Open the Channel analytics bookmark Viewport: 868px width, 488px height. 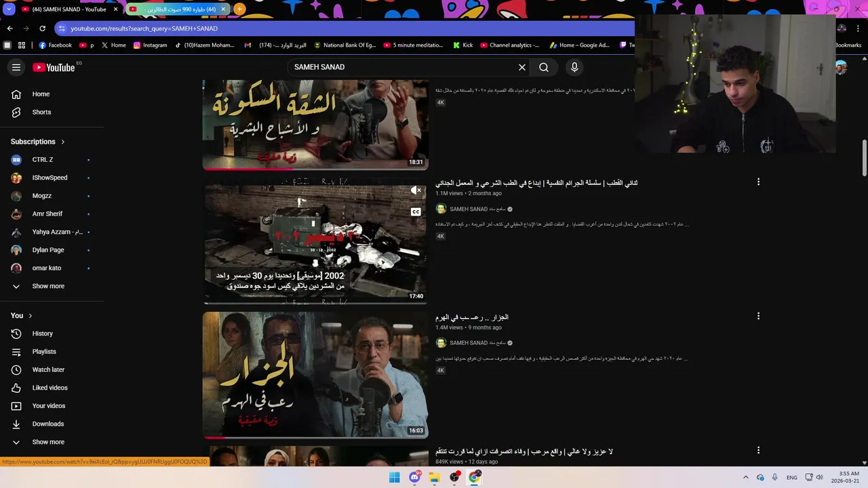click(x=510, y=45)
